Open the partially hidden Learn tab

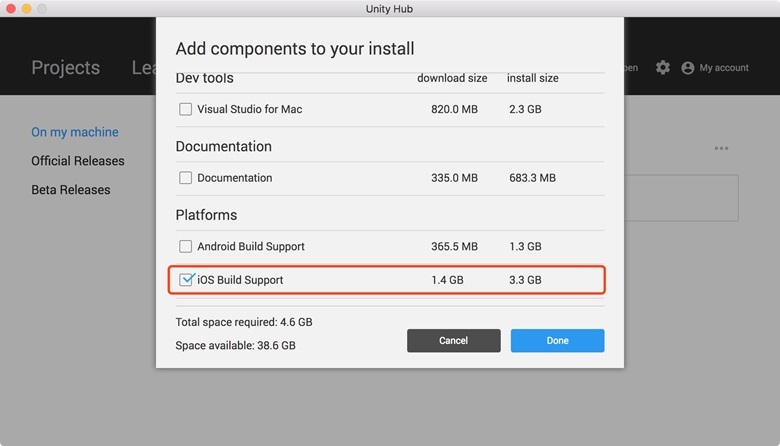tap(143, 68)
